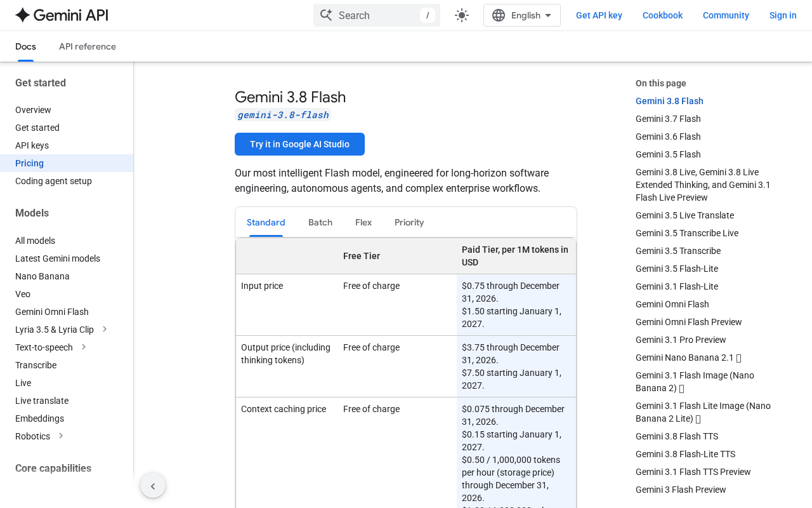Image resolution: width=812 pixels, height=508 pixels.
Task: Select Pricing in the sidebar
Action: (x=67, y=163)
